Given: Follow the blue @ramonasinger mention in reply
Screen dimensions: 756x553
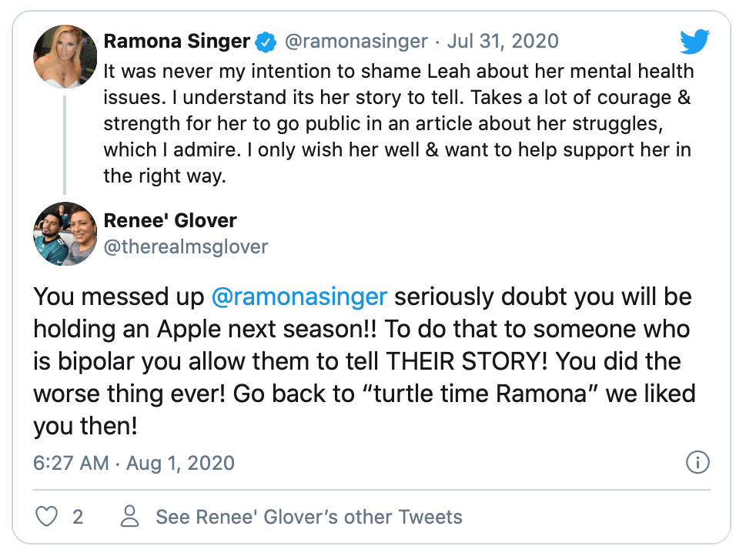Looking at the screenshot, I should [x=299, y=297].
